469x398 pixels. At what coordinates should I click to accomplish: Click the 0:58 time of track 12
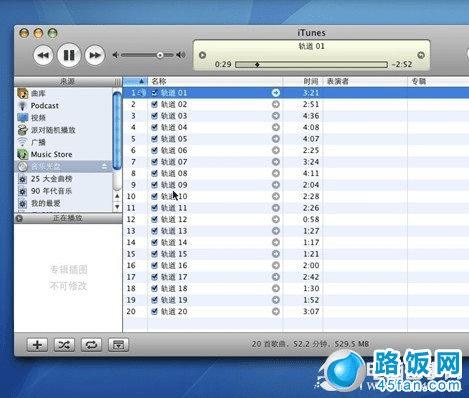(311, 219)
